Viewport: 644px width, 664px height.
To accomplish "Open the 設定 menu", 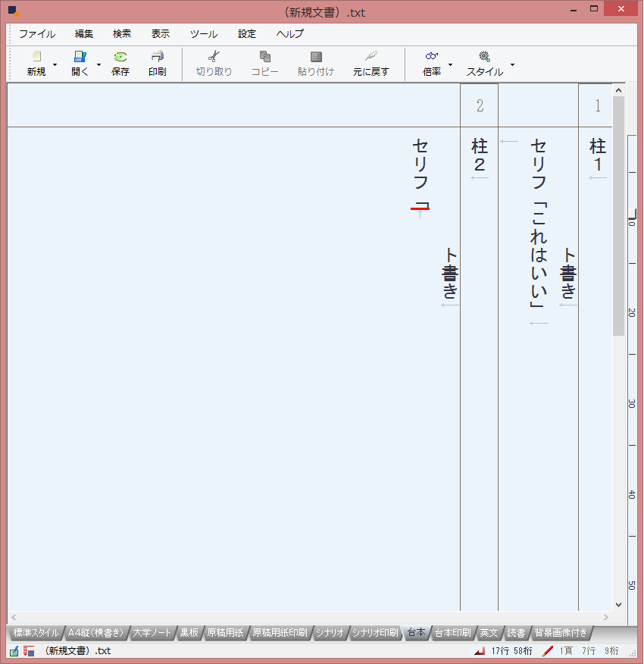I will pos(247,34).
